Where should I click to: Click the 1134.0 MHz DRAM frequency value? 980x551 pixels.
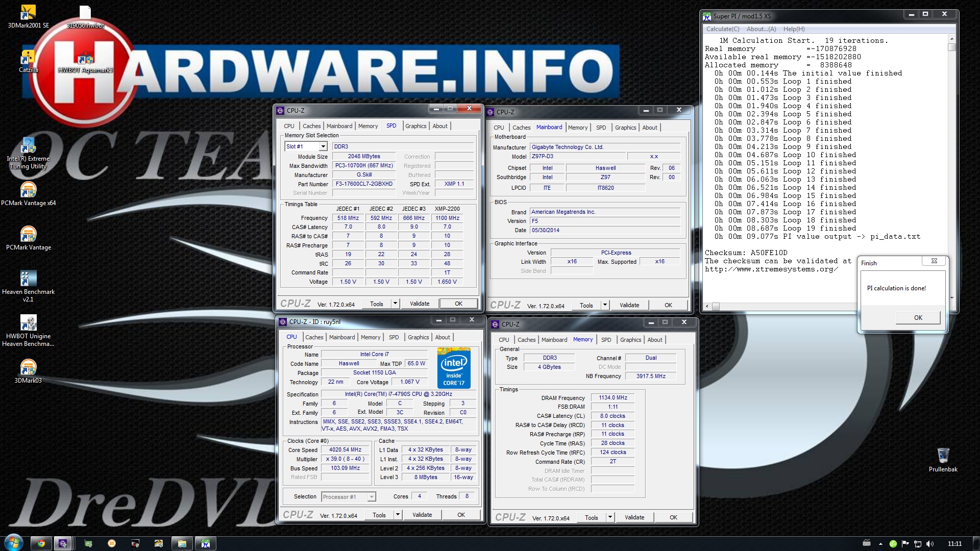click(613, 397)
